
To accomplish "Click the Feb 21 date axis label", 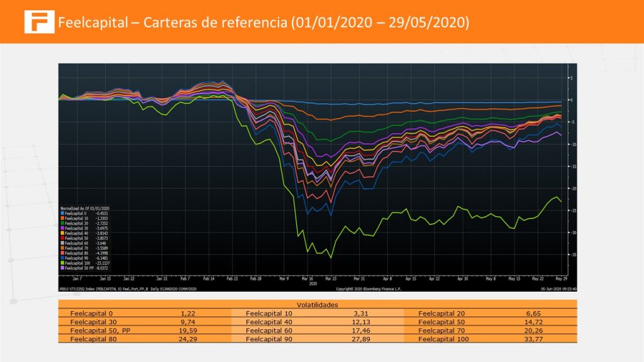I will pos(232,278).
